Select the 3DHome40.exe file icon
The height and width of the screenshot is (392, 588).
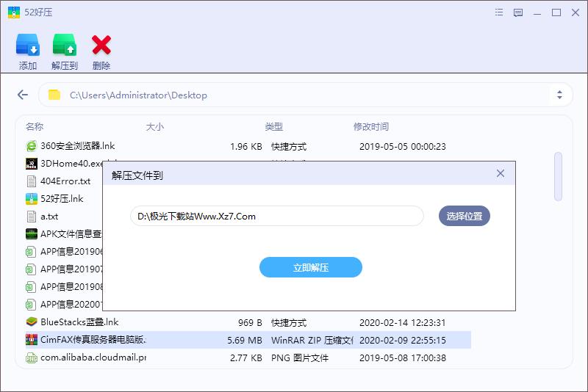click(x=32, y=164)
